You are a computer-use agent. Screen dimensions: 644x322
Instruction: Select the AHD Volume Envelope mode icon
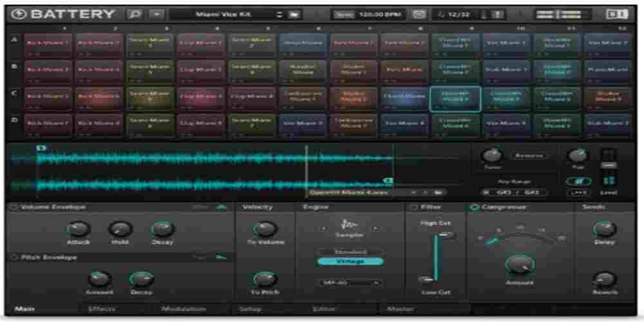222,207
